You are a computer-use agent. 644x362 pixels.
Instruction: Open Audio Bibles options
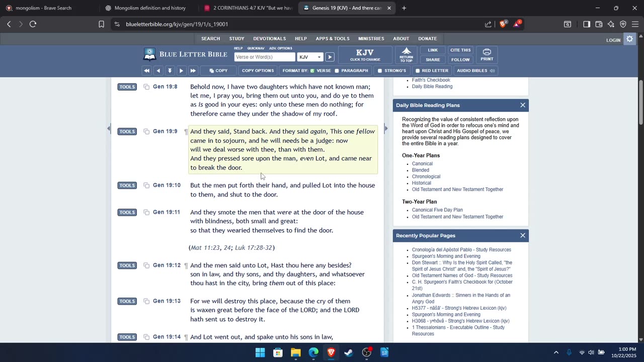pos(475,71)
